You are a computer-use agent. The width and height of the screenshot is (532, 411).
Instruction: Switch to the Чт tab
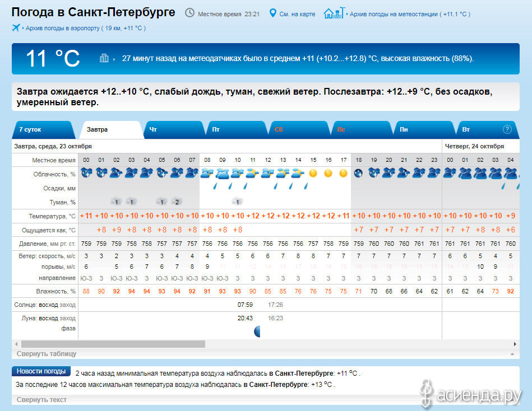pos(174,130)
